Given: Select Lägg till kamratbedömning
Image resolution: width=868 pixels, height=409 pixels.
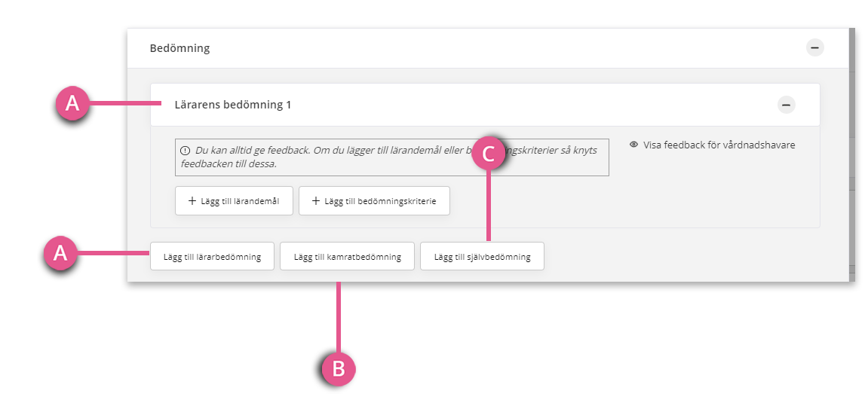Looking at the screenshot, I should 347,256.
